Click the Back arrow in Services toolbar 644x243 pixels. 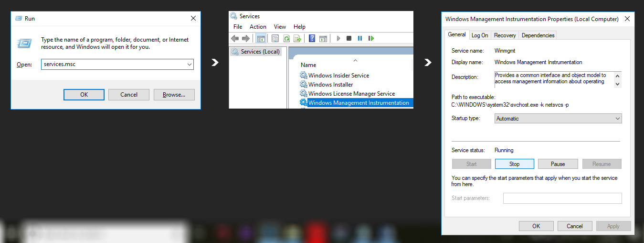[234, 38]
